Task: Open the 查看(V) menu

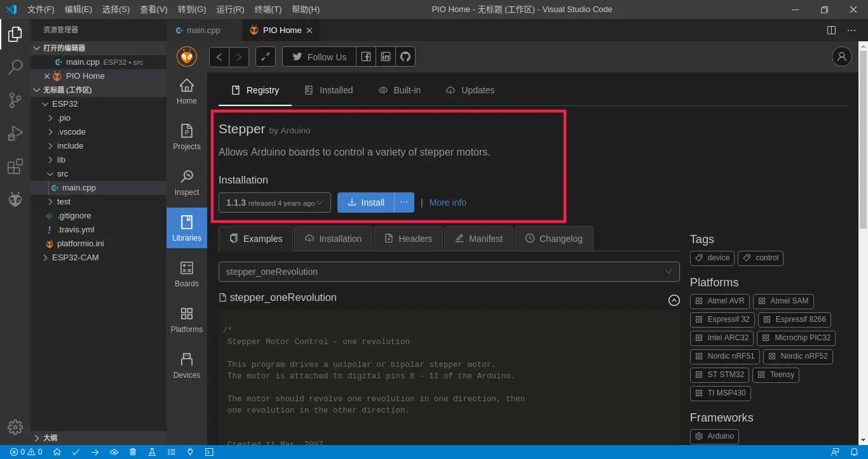Action: [x=154, y=10]
